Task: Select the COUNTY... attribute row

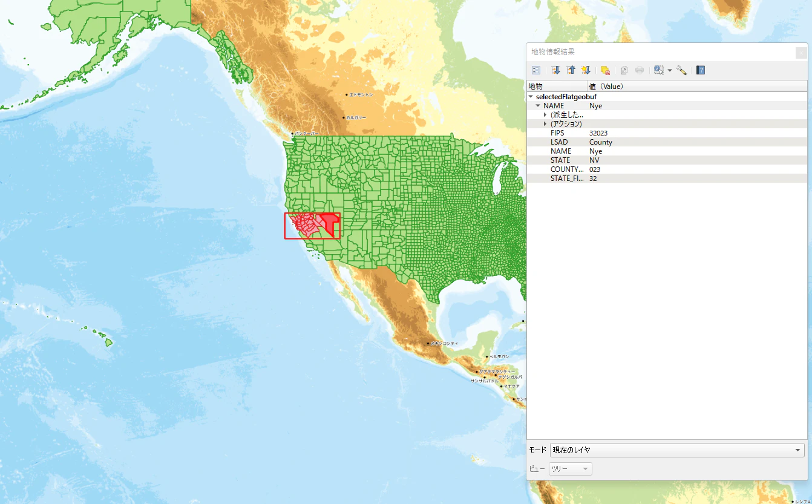Action: 667,169
